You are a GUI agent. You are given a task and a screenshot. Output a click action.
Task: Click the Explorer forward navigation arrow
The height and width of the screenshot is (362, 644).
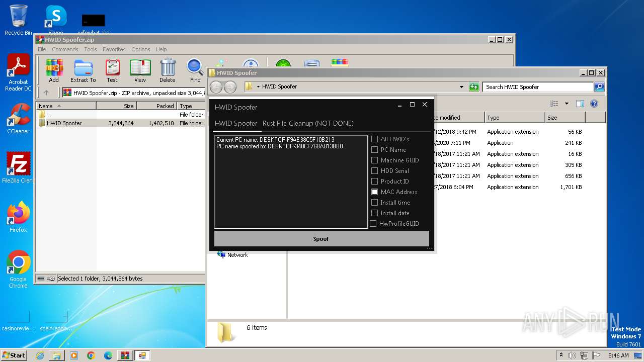[x=230, y=87]
